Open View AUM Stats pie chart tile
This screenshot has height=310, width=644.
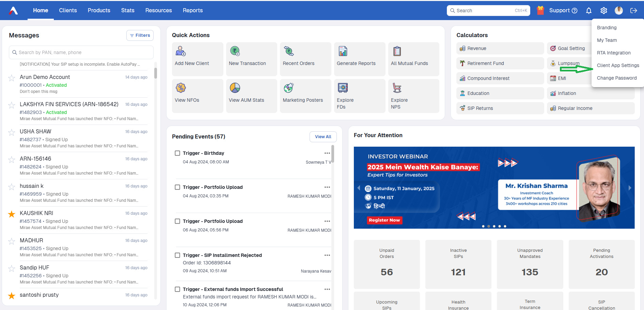(251, 96)
